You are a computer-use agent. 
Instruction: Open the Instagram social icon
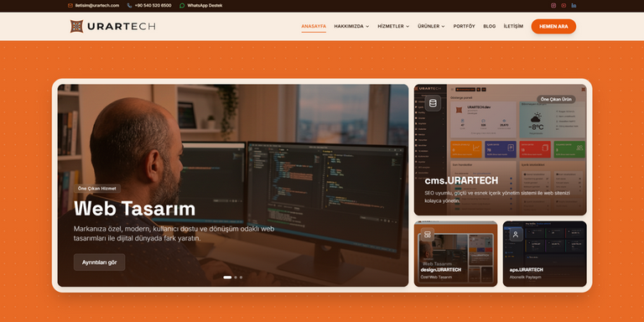[x=553, y=5]
